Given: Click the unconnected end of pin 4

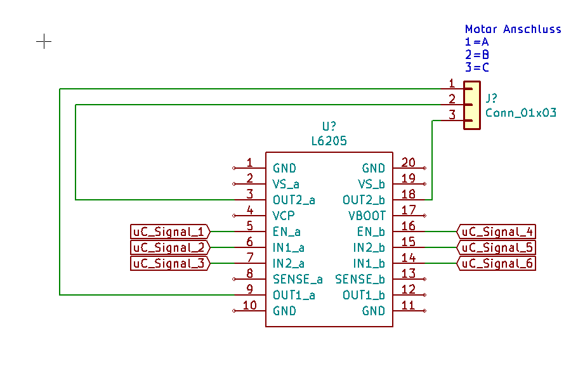Looking at the screenshot, I should [x=234, y=216].
